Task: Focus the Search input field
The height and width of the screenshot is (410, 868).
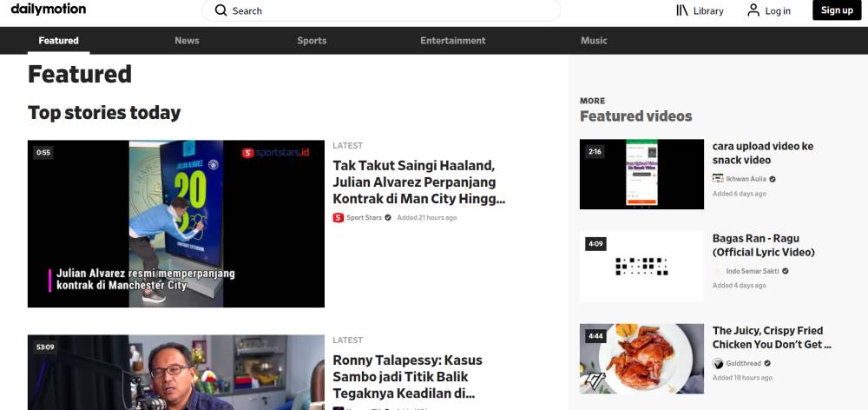Action: click(x=381, y=10)
